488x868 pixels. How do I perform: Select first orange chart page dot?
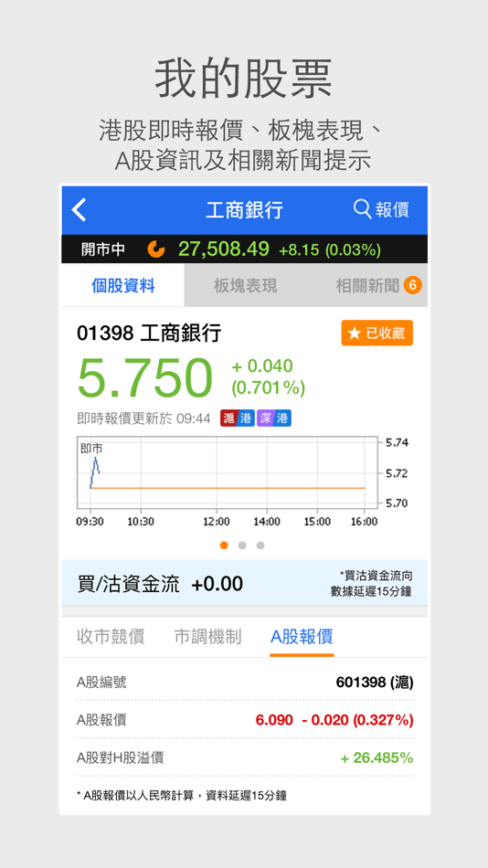coord(224,545)
